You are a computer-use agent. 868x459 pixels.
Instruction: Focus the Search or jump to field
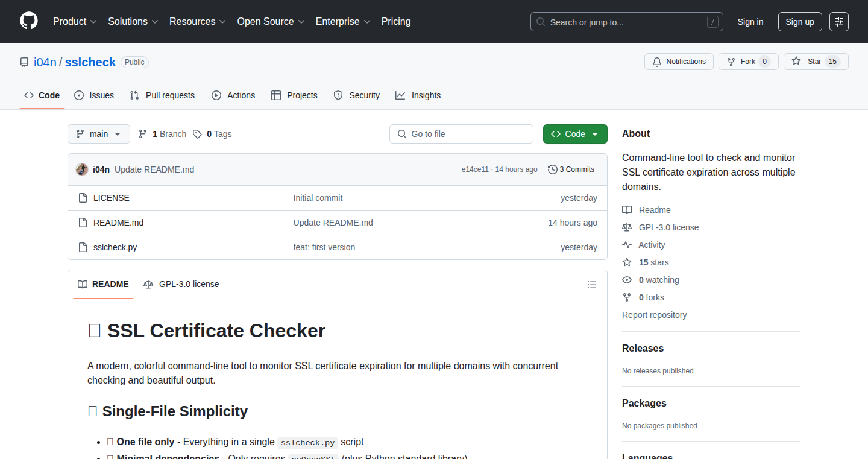[627, 22]
